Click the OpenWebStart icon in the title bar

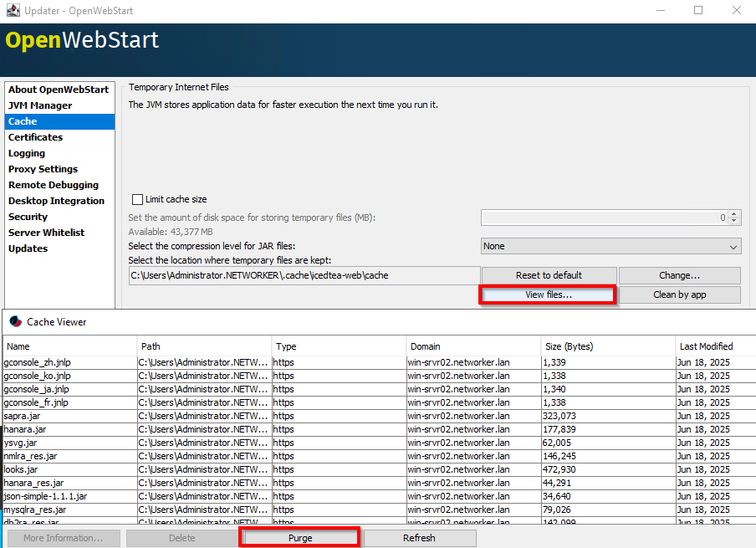pyautogui.click(x=13, y=11)
